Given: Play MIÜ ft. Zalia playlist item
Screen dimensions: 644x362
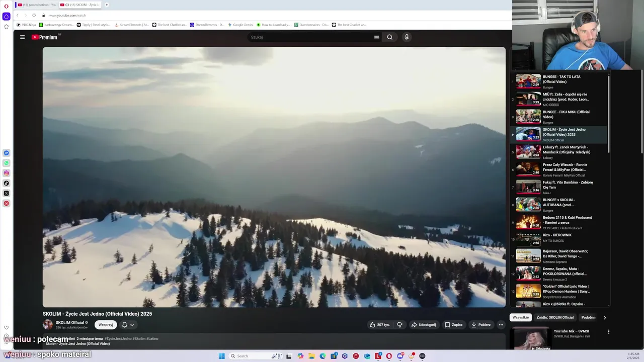Looking at the screenshot, I should (x=559, y=99).
